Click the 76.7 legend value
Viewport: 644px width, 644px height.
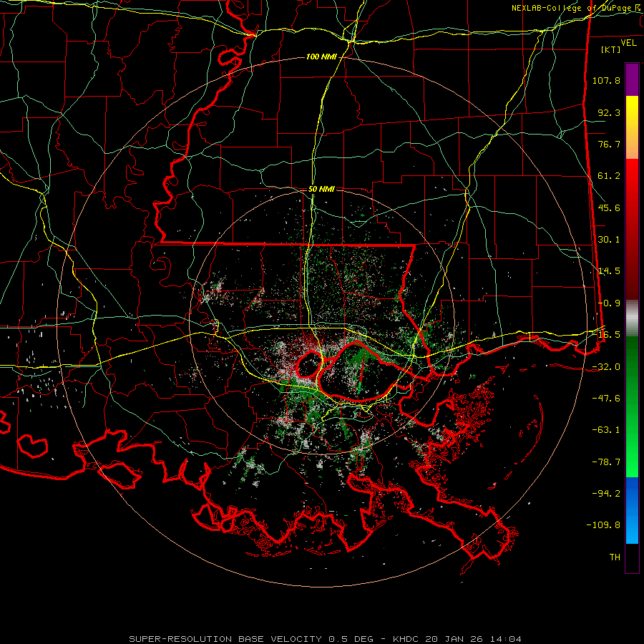click(x=609, y=144)
